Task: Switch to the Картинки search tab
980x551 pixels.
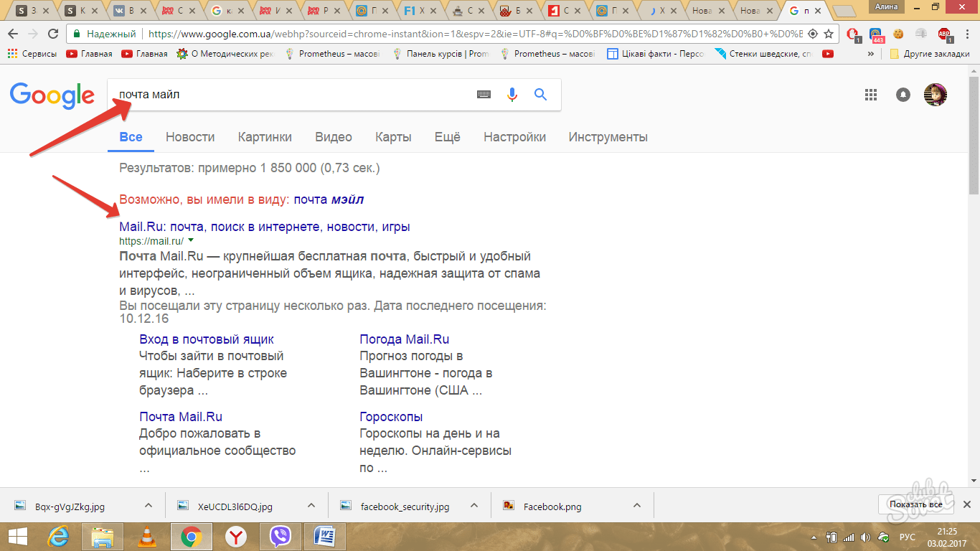Action: (x=265, y=137)
